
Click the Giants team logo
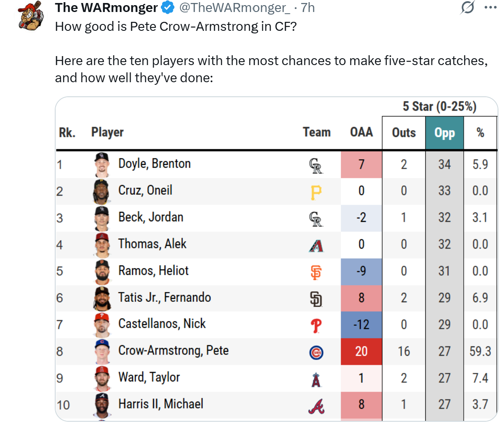pyautogui.click(x=316, y=272)
